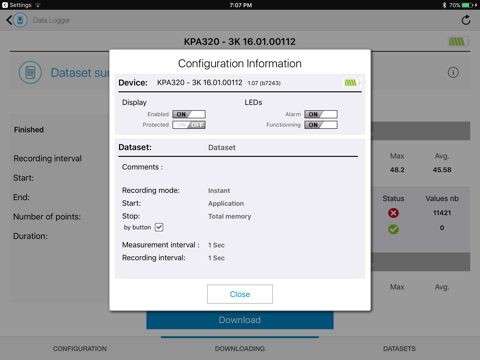Tap the battery icon inside the Device row

pos(352,83)
